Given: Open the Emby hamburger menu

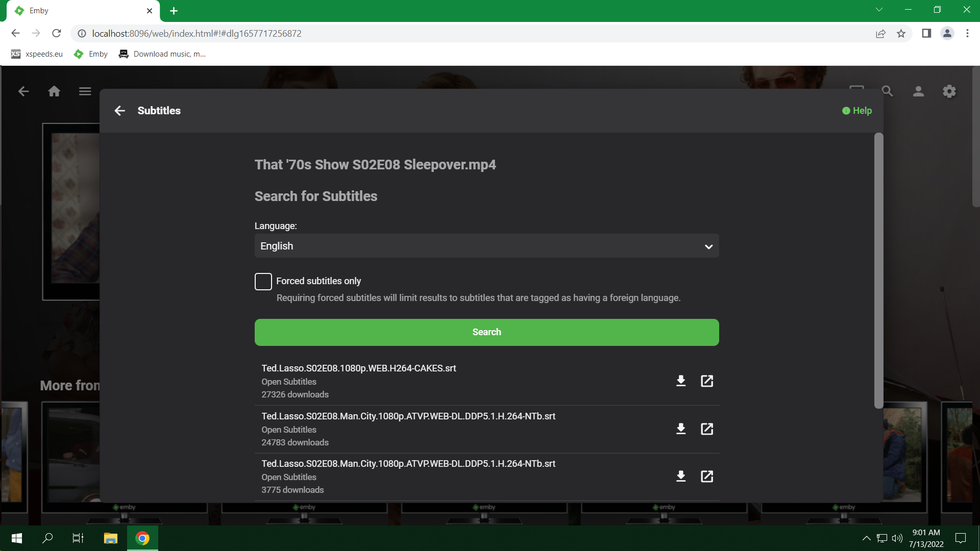Looking at the screenshot, I should point(85,91).
